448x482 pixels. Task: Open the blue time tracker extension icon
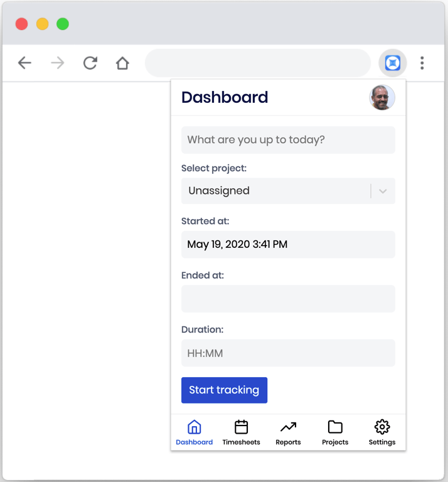pyautogui.click(x=393, y=63)
